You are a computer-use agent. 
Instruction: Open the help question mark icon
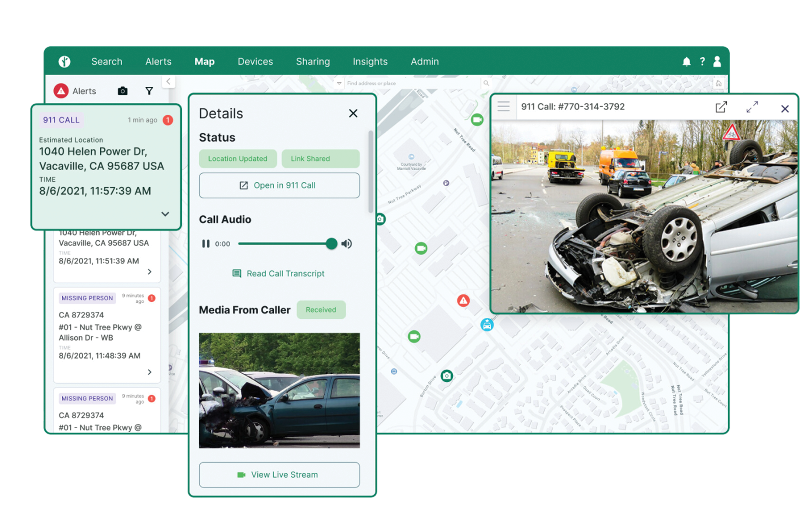702,62
